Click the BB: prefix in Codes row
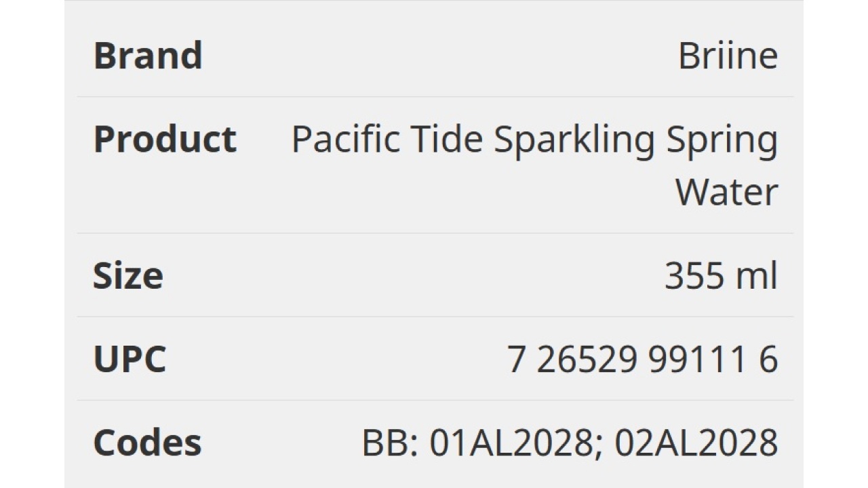The height and width of the screenshot is (488, 868). click(x=391, y=443)
